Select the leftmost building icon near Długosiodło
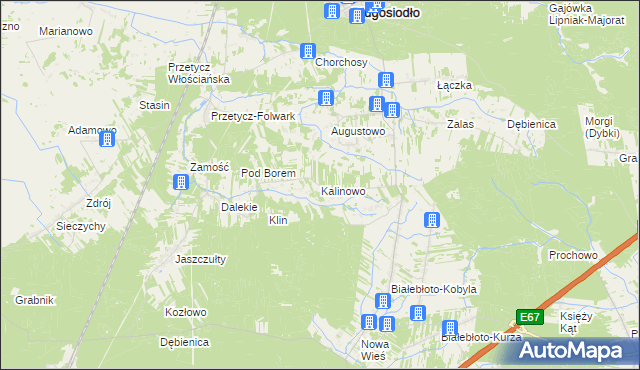 [x=332, y=11]
